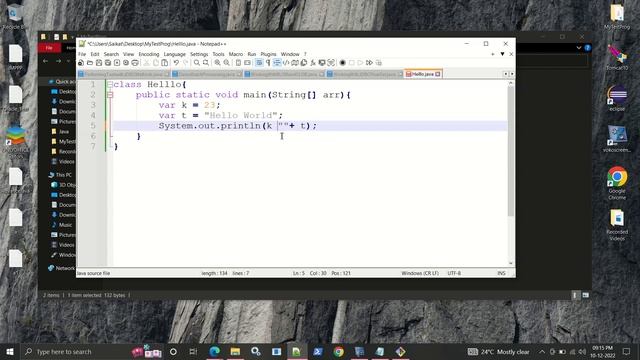640x360 pixels.
Task: Open the Plugins menu
Action: pyautogui.click(x=268, y=54)
